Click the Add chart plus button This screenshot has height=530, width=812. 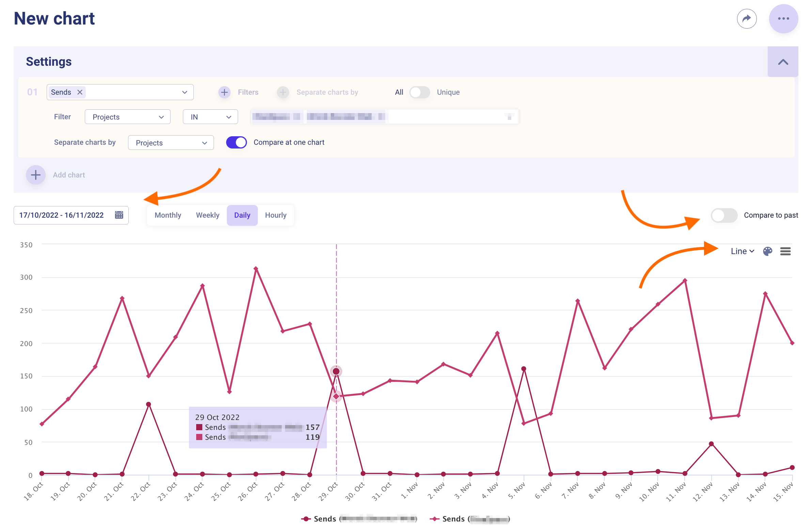coord(35,175)
